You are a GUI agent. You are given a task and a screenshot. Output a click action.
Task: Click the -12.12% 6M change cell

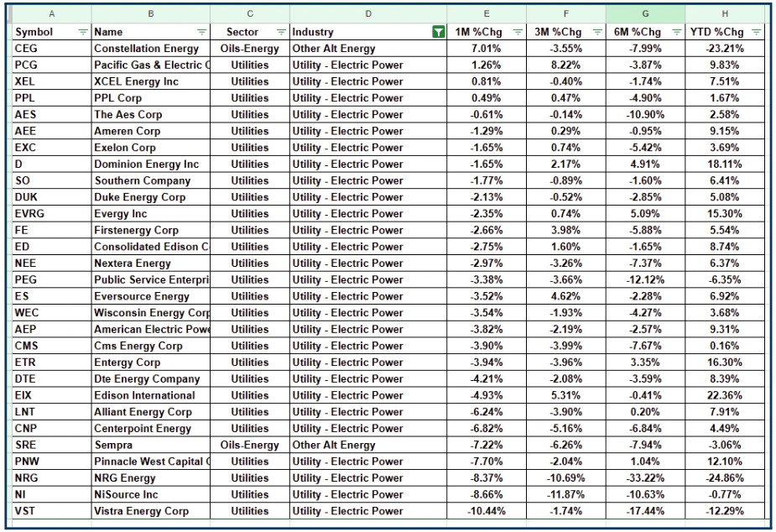click(645, 279)
